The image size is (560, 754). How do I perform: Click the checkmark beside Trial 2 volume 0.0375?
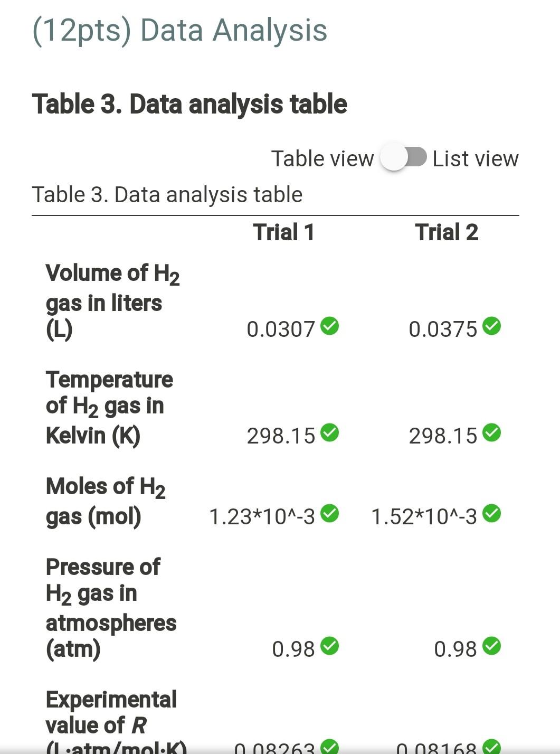[492, 326]
